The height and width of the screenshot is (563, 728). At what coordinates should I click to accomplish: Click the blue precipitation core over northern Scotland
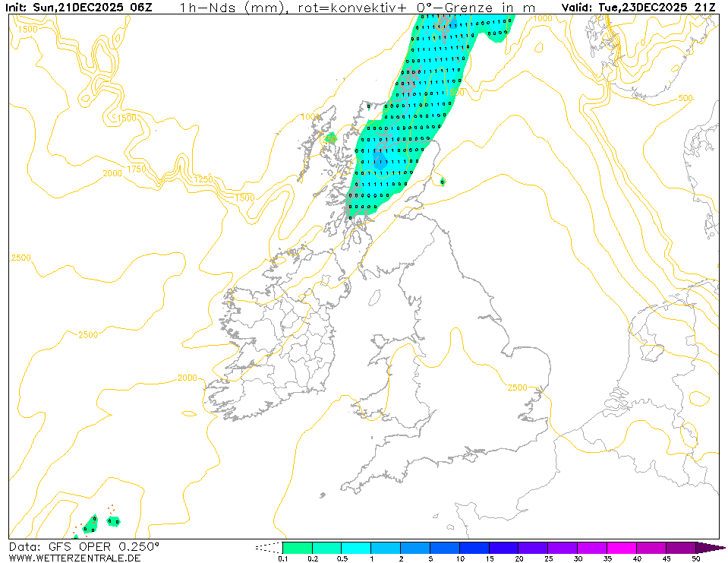click(x=380, y=160)
